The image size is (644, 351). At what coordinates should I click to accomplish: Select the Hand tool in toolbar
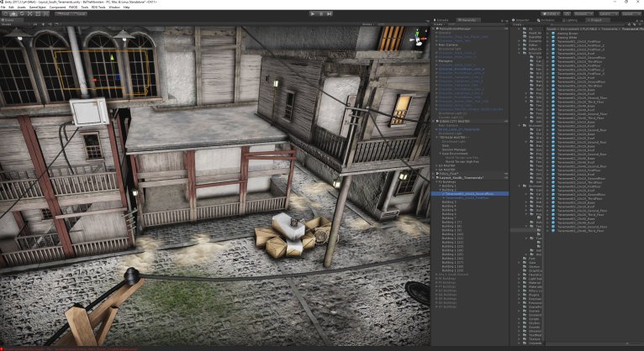click(5, 13)
